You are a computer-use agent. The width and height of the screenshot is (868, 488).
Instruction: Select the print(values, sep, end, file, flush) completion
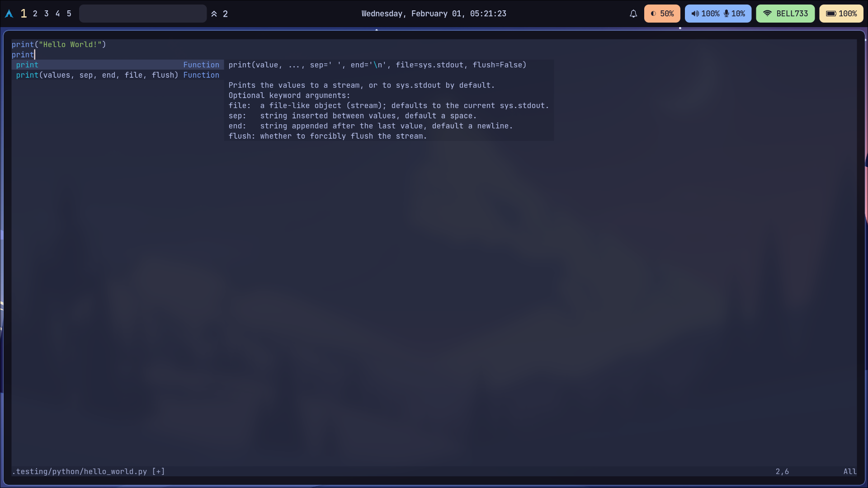coord(118,75)
